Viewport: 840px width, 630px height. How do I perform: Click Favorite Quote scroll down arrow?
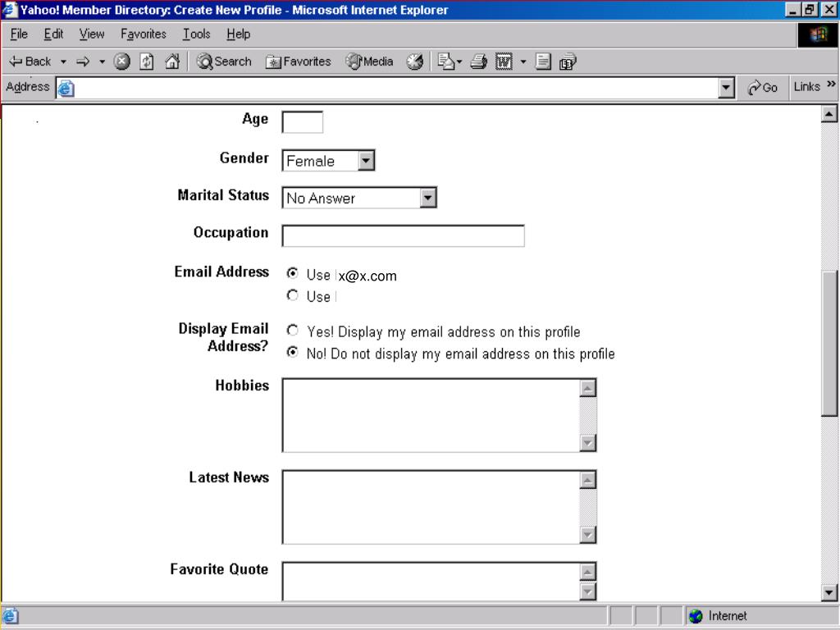click(x=588, y=591)
